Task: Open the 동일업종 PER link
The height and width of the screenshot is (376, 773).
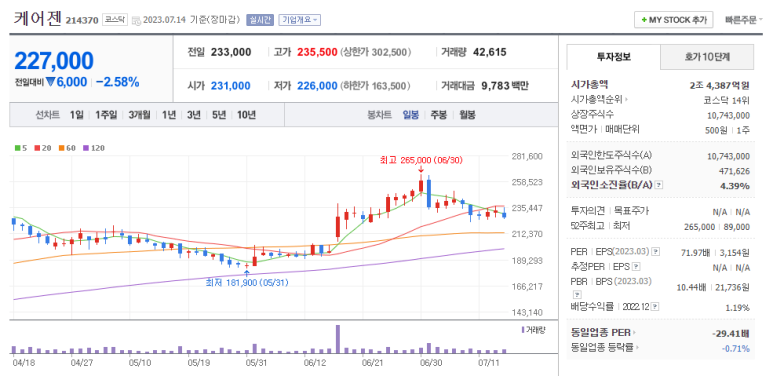Action: tap(603, 333)
